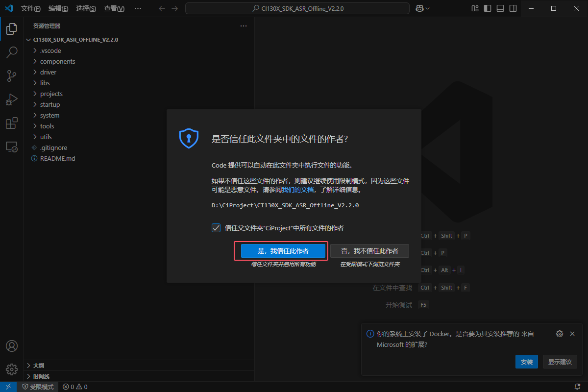Open Run and Debug view icon
Image resolution: width=588 pixels, height=392 pixels.
12,99
